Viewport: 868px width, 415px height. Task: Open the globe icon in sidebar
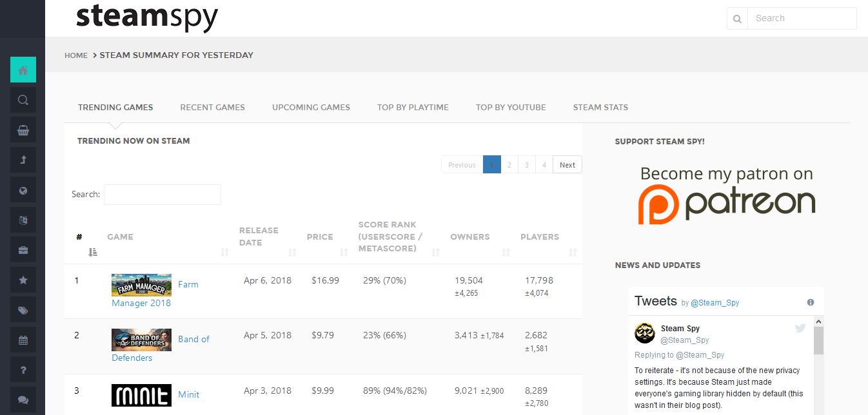pyautogui.click(x=23, y=190)
